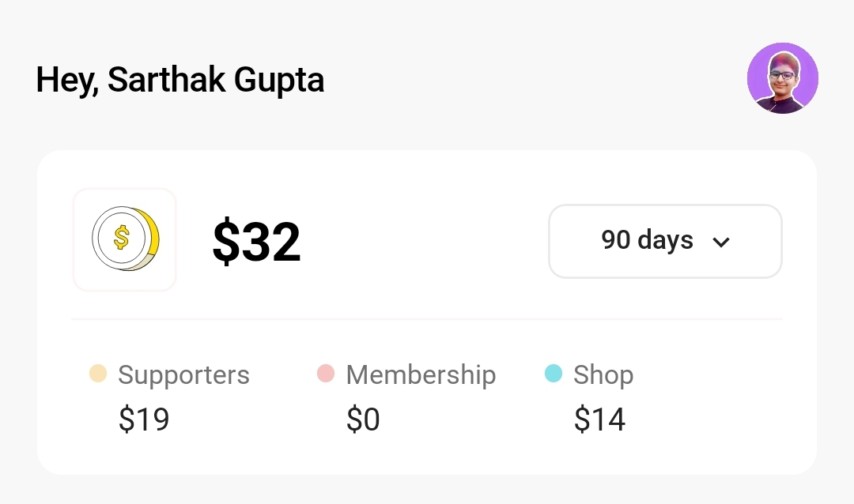Image resolution: width=854 pixels, height=504 pixels.
Task: Expand the 90 days period dropdown
Action: pos(665,241)
